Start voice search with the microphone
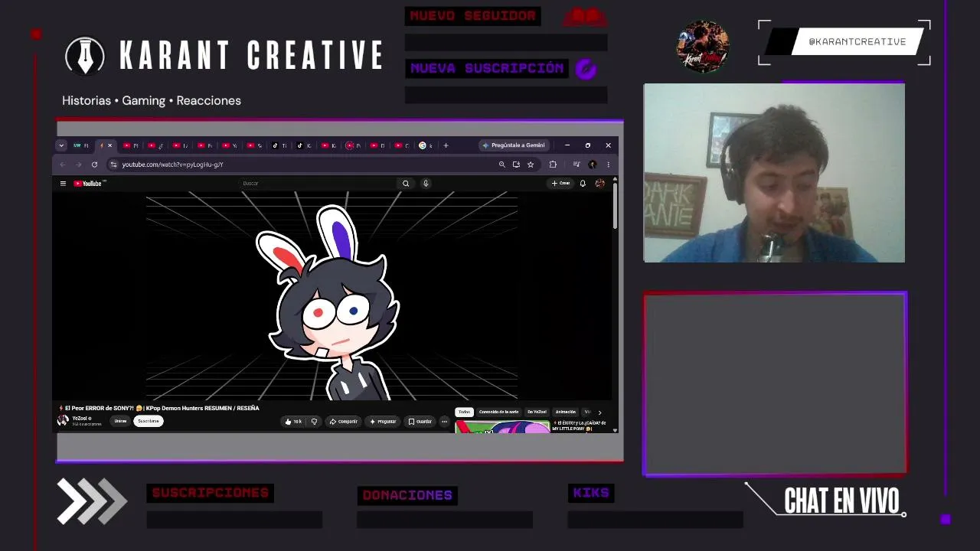Image resolution: width=980 pixels, height=551 pixels. pos(426,184)
